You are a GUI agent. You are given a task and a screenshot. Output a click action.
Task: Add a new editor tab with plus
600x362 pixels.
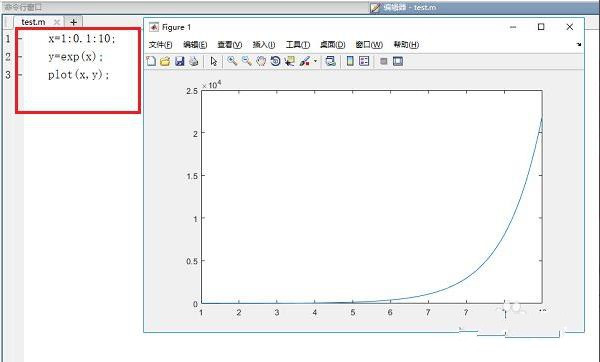[73, 22]
